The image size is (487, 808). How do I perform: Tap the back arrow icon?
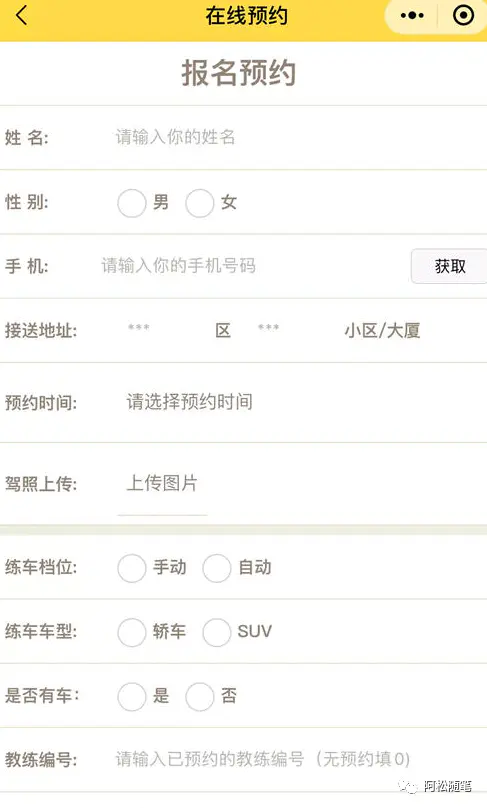click(21, 15)
